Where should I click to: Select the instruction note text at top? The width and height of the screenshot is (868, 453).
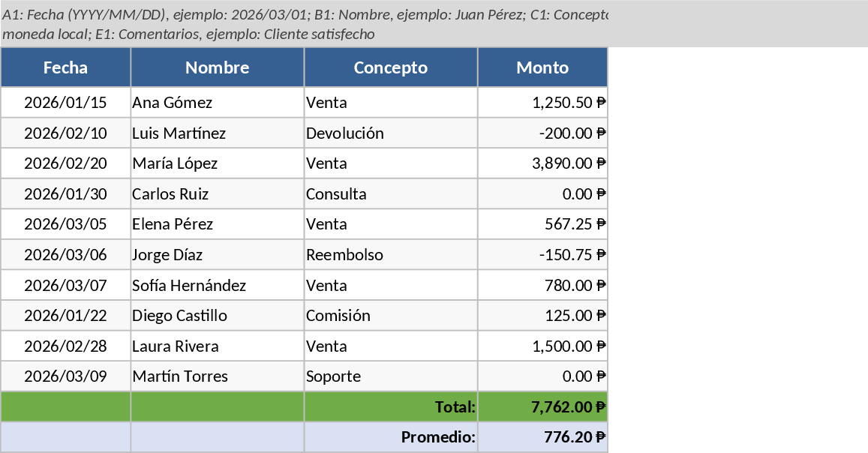[x=303, y=23]
